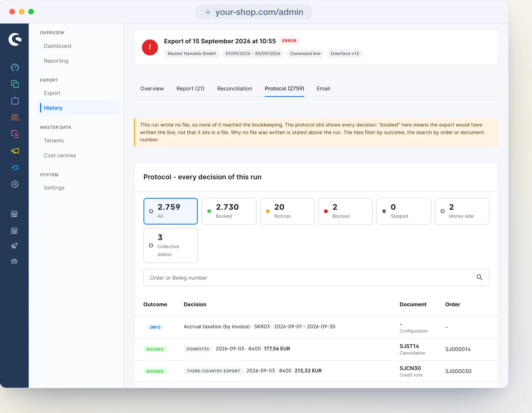
Task: Select the Protocol (2759) tab
Action: (284, 89)
